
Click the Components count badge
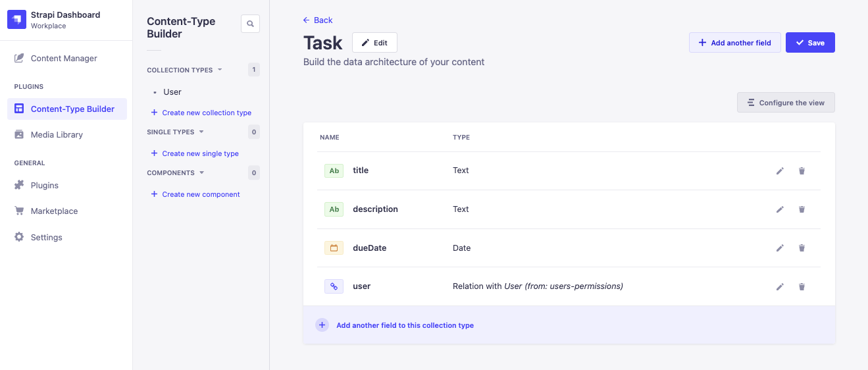point(254,173)
